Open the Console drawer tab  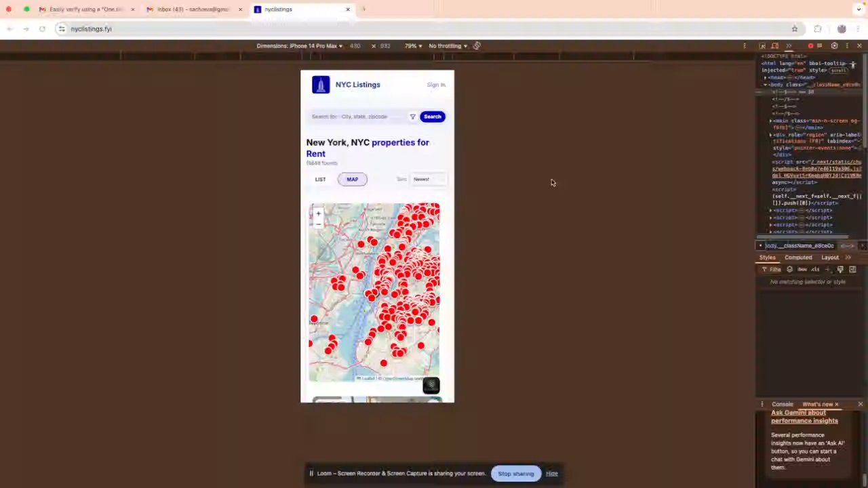click(x=782, y=405)
